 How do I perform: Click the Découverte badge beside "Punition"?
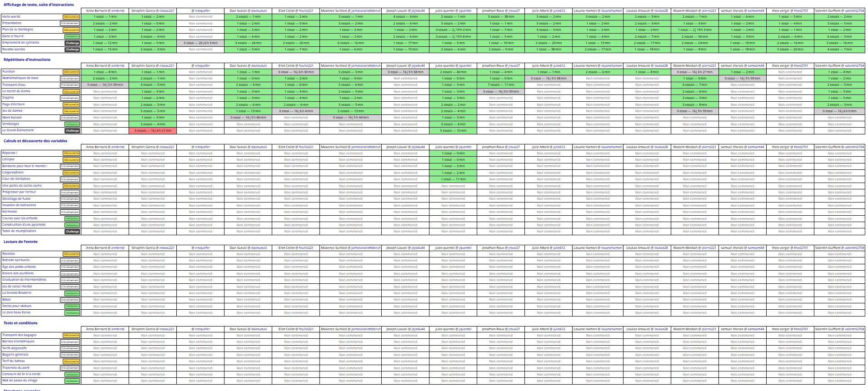71,72
